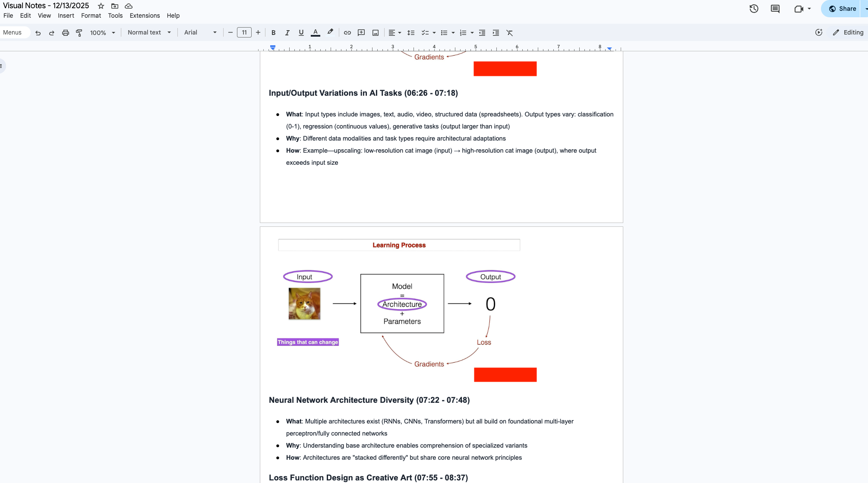Click the print icon
This screenshot has height=483, width=868.
65,33
